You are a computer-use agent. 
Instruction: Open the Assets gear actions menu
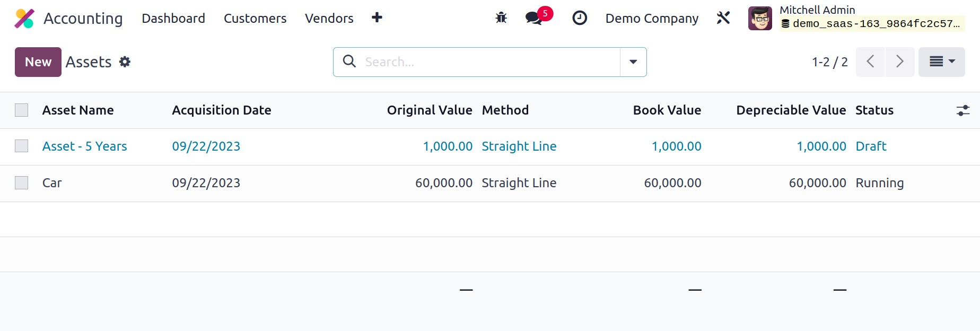(125, 62)
